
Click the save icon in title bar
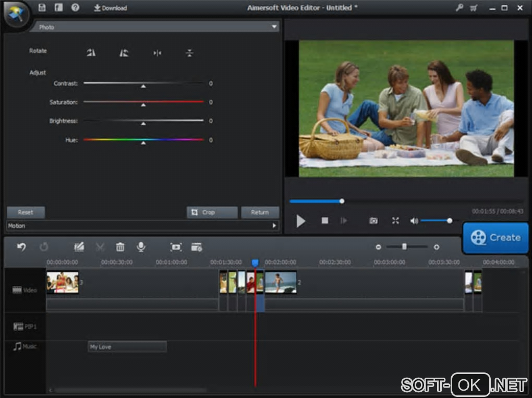coord(42,8)
